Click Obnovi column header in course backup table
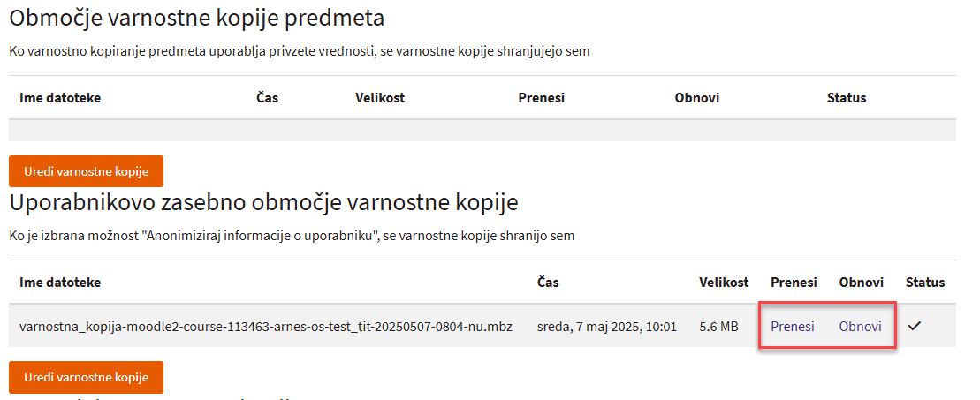 click(x=696, y=98)
